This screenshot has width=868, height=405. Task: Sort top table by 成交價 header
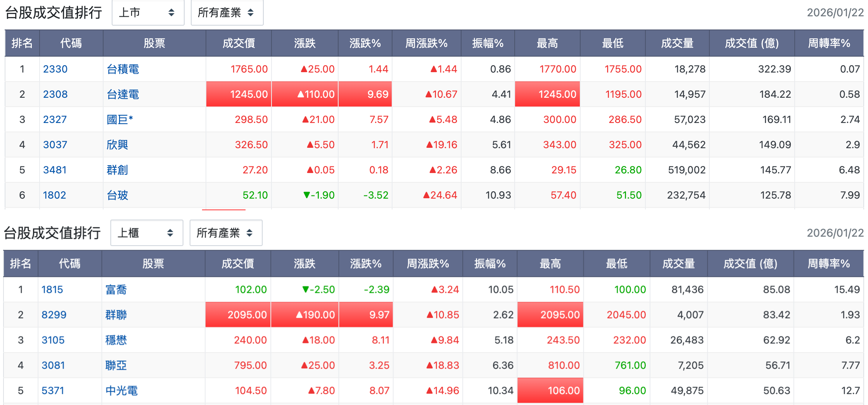tap(239, 43)
